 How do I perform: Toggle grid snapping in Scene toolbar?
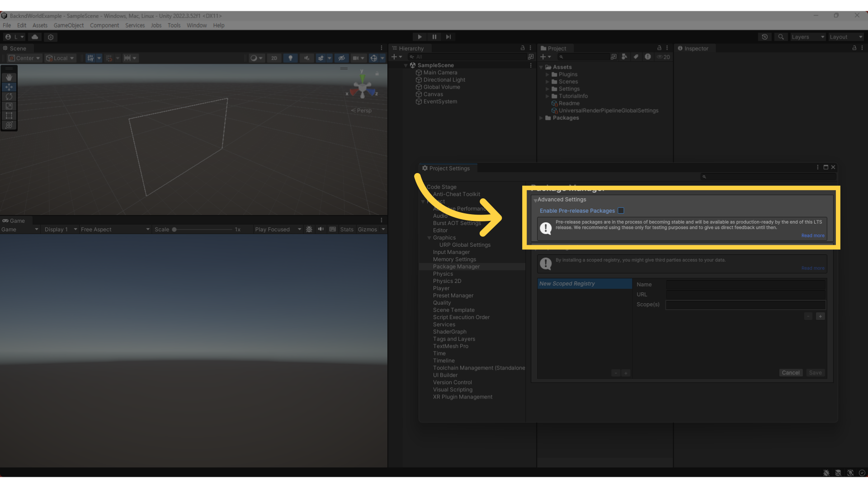pos(90,58)
